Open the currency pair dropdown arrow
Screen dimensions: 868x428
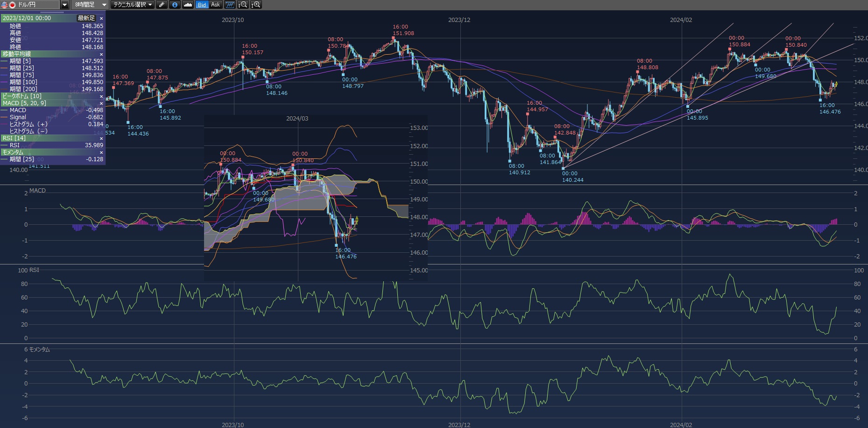click(65, 5)
